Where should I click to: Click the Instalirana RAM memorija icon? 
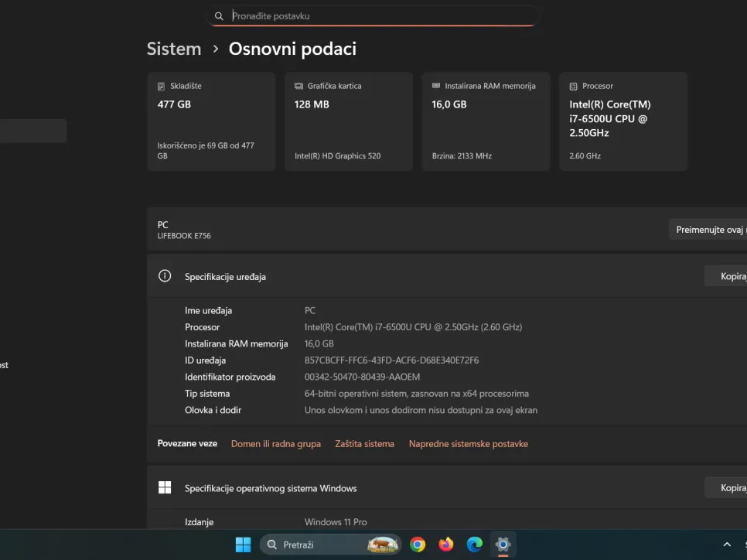click(x=436, y=86)
